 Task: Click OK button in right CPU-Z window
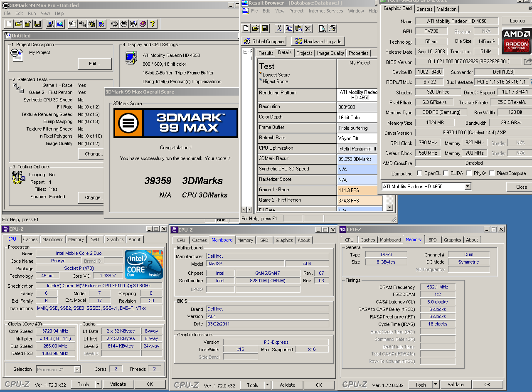point(487,385)
